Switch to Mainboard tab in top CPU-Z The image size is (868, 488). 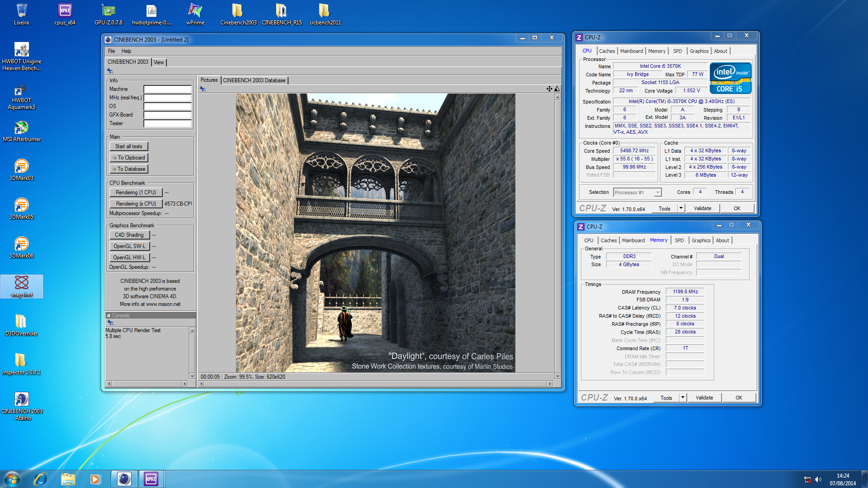point(631,51)
